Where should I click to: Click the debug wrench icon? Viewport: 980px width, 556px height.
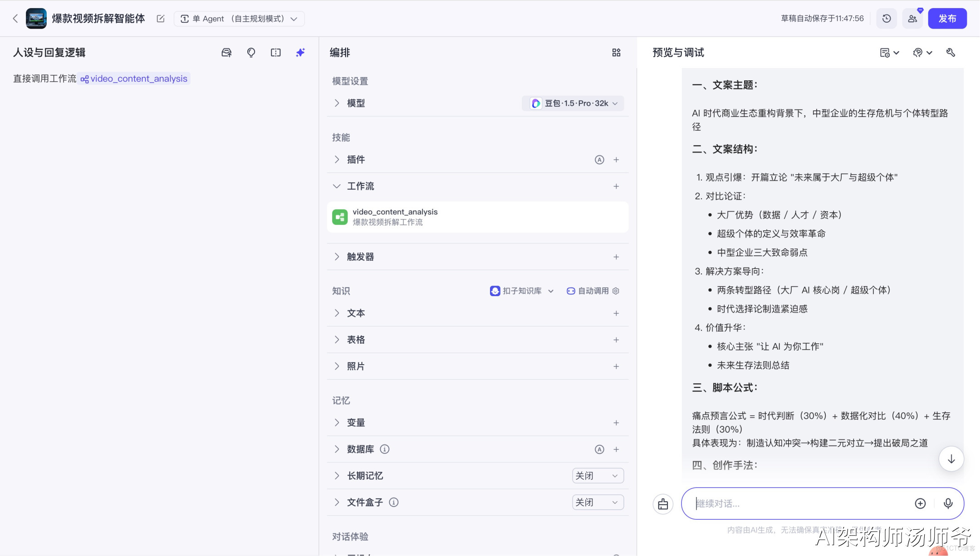[x=951, y=53]
